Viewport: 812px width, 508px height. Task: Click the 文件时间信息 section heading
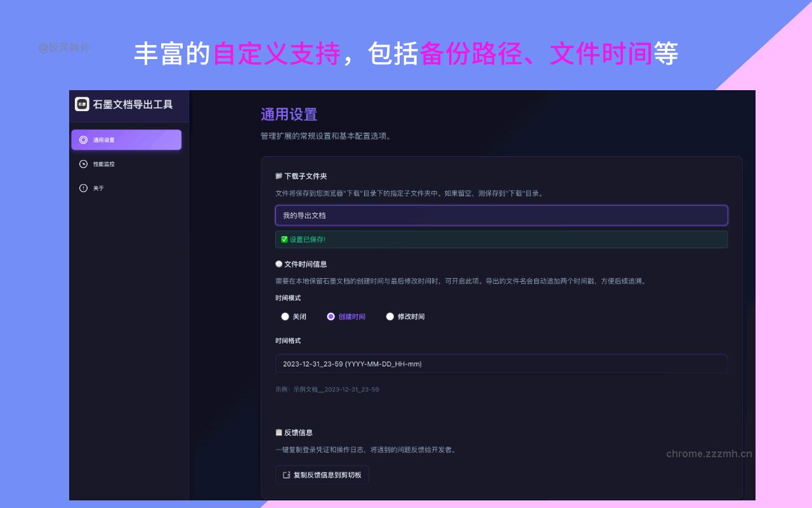coord(306,264)
